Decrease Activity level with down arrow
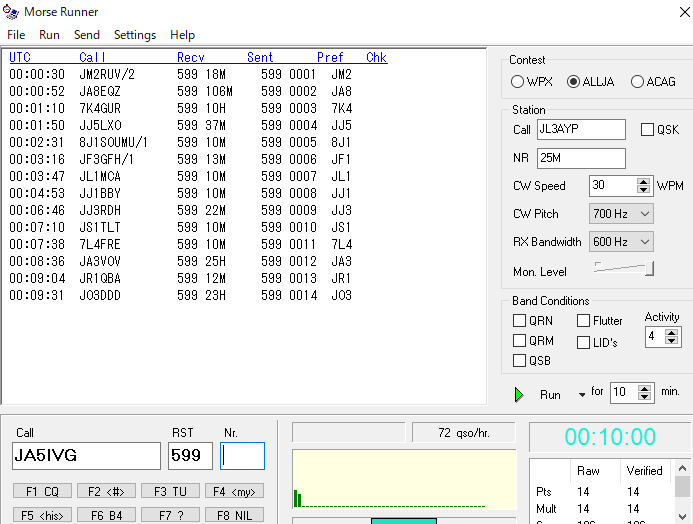 coord(671,341)
